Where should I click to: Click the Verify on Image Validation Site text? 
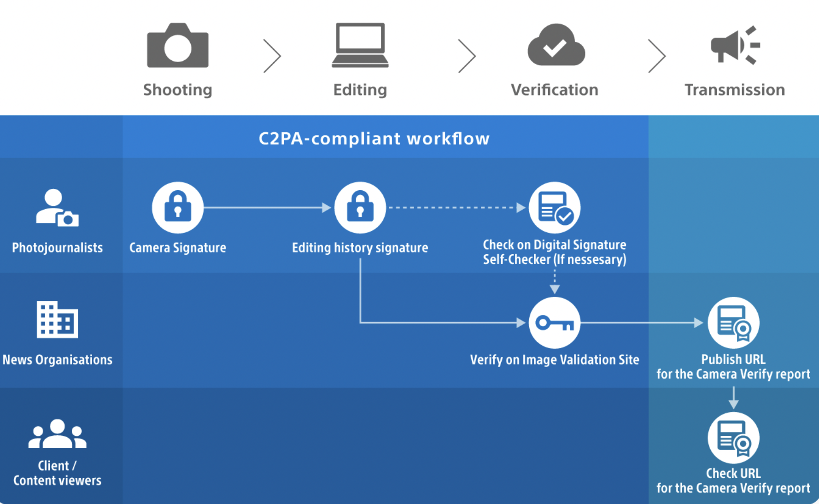point(554,360)
